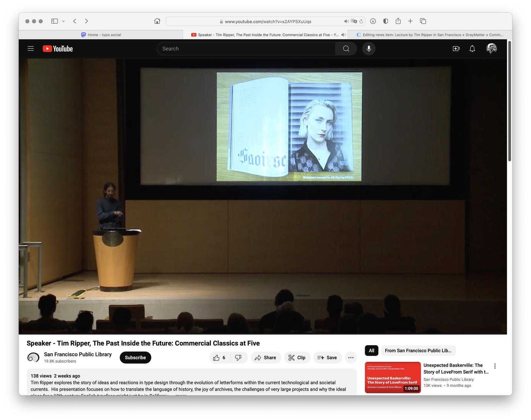The image size is (531, 420).
Task: Share the video
Action: coord(266,358)
